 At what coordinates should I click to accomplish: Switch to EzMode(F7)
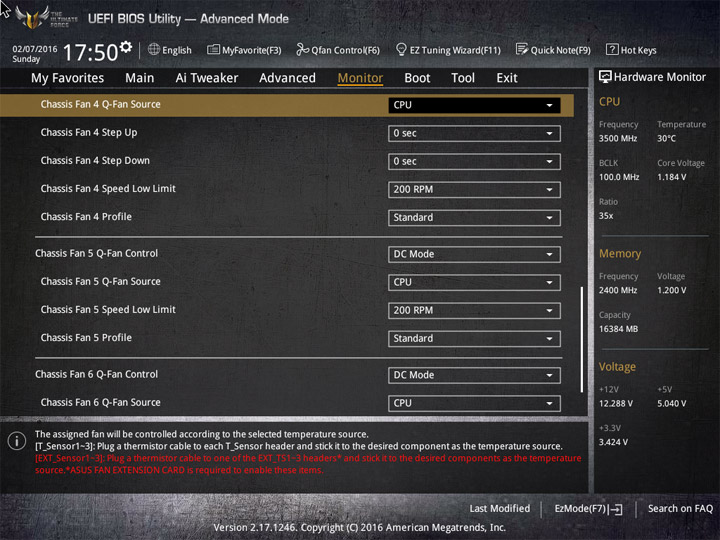[x=588, y=509]
